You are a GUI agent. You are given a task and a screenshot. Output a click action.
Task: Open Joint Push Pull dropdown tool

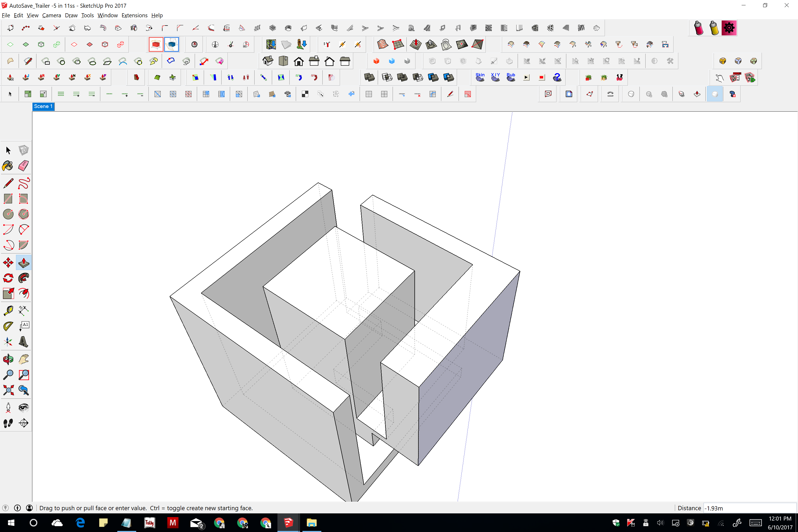coord(10,77)
